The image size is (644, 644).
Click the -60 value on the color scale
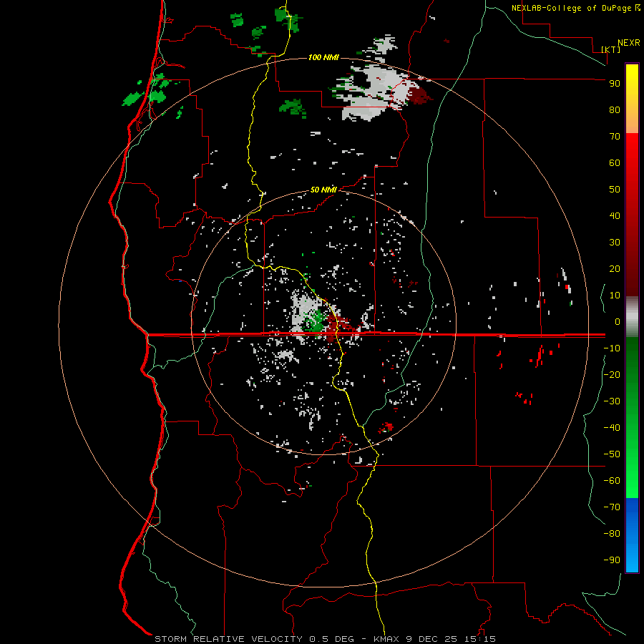(612, 481)
